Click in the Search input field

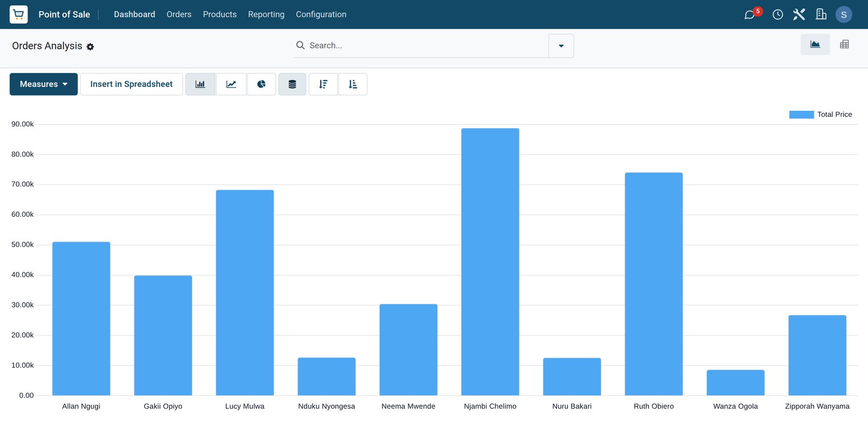[x=427, y=46]
